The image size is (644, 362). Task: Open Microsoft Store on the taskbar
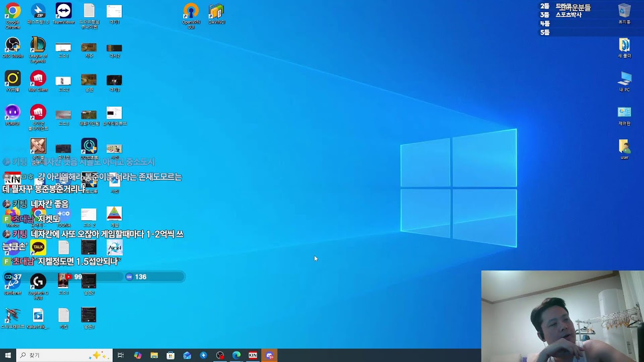(x=171, y=355)
